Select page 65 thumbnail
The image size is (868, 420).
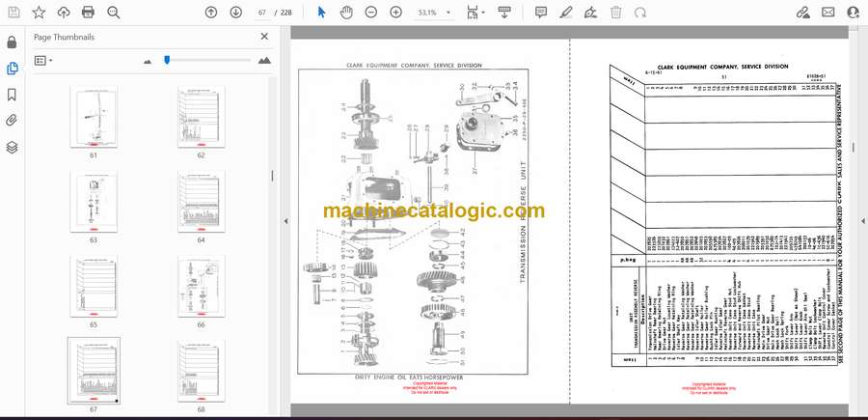point(93,287)
